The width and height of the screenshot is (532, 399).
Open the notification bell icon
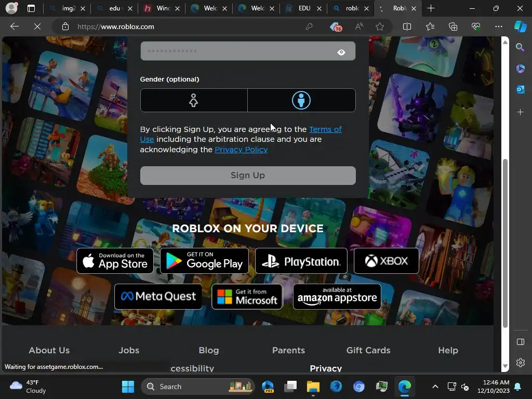click(518, 387)
